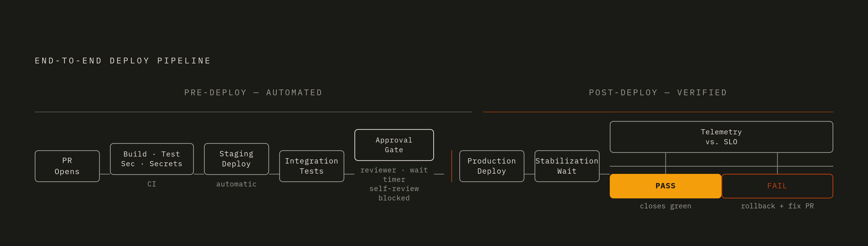The height and width of the screenshot is (246, 868).
Task: Click the reviewer · wait timer caption
Action: (x=394, y=175)
